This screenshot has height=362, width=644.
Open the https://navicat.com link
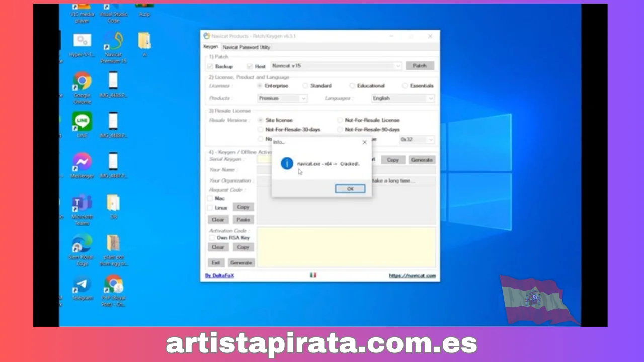tap(412, 276)
